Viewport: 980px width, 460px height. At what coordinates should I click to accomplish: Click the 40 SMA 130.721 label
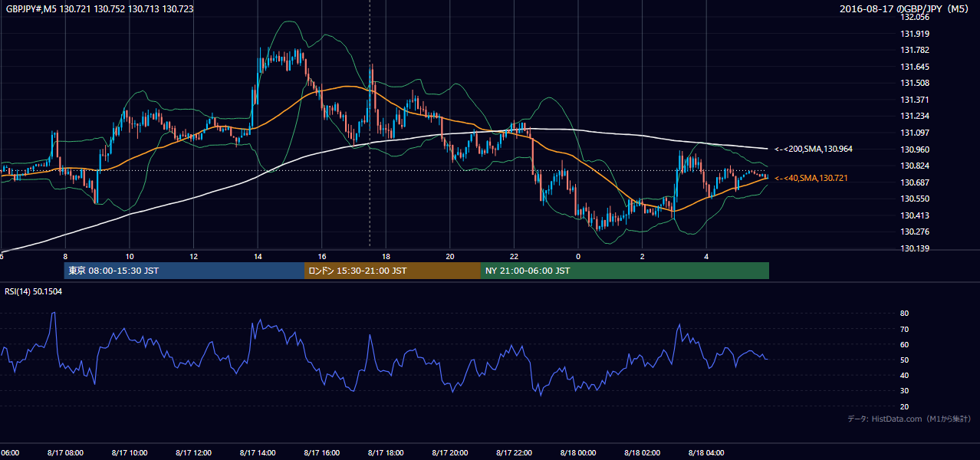click(x=811, y=178)
